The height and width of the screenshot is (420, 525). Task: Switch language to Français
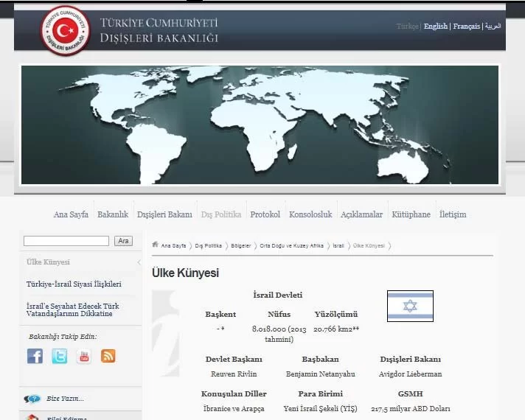[467, 26]
